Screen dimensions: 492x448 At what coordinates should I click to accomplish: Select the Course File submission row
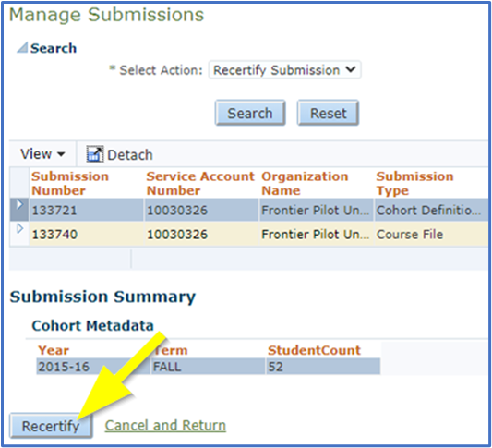(249, 235)
